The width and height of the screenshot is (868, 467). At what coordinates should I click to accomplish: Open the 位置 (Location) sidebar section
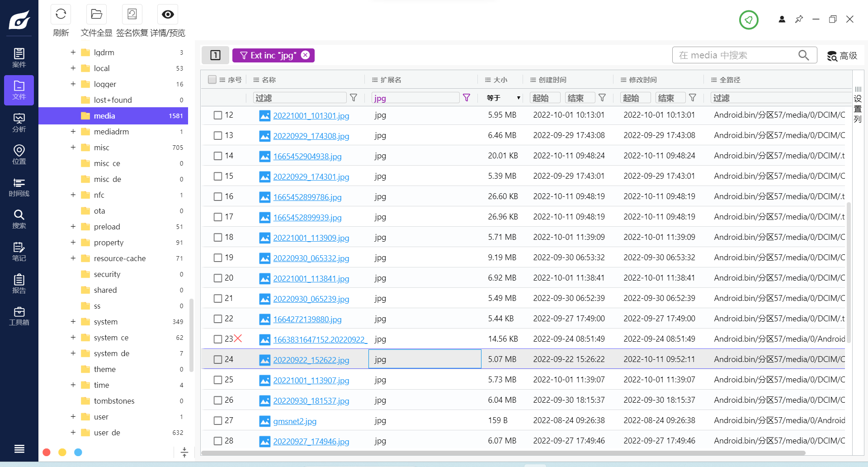[x=19, y=155]
